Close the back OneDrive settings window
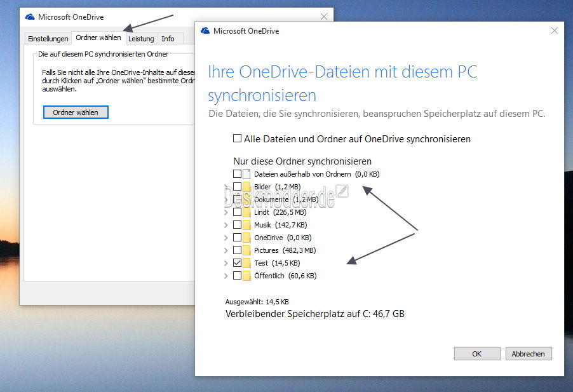 click(324, 17)
